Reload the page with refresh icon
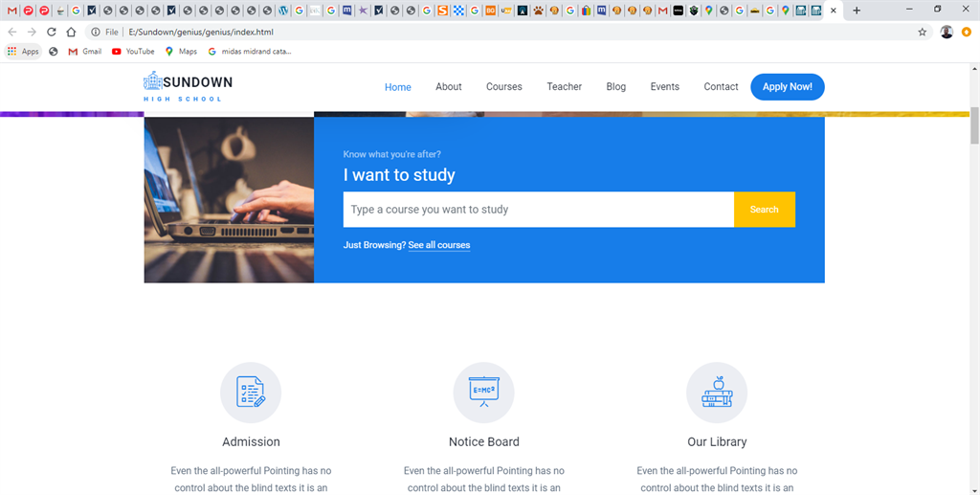Screen dimensions: 980x495 click(x=52, y=32)
